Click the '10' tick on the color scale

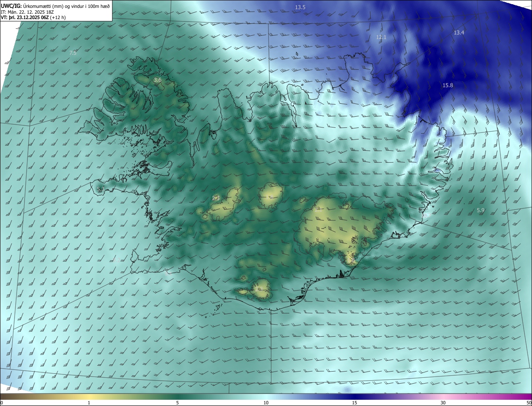266,403
